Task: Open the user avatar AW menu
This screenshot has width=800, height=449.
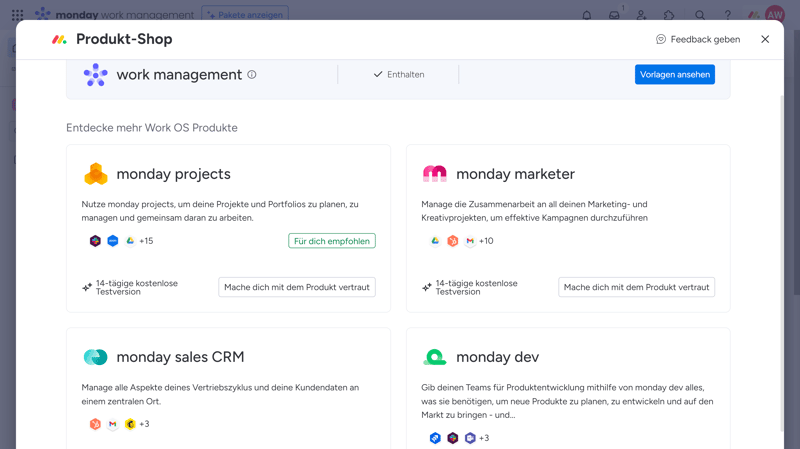Action: click(775, 15)
